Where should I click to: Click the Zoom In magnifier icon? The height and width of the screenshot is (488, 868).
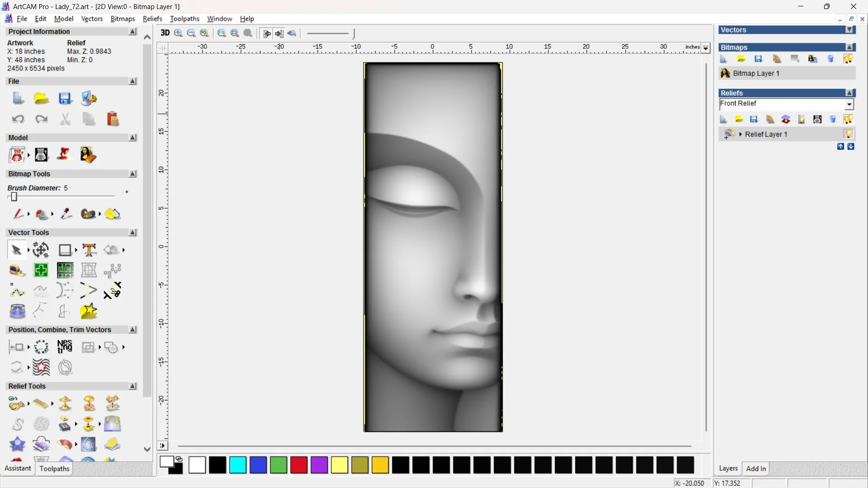[x=178, y=33]
